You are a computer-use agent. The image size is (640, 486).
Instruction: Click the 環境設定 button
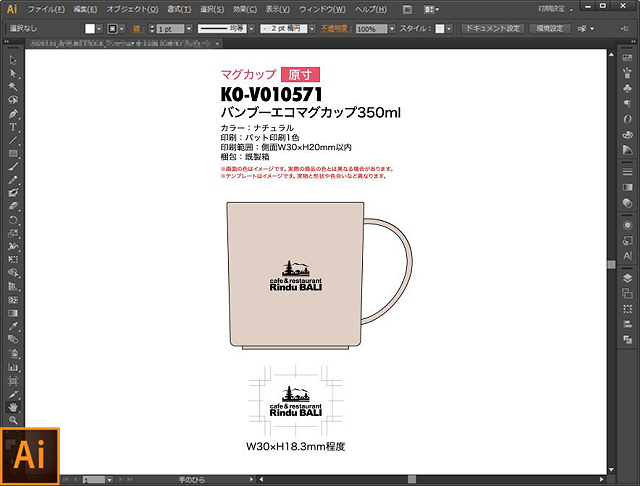point(548,29)
